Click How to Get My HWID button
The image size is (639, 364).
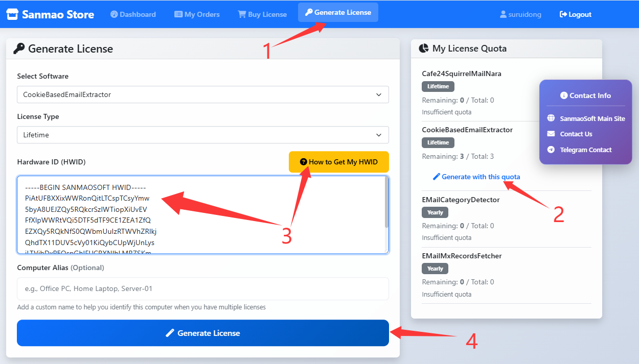(x=338, y=162)
